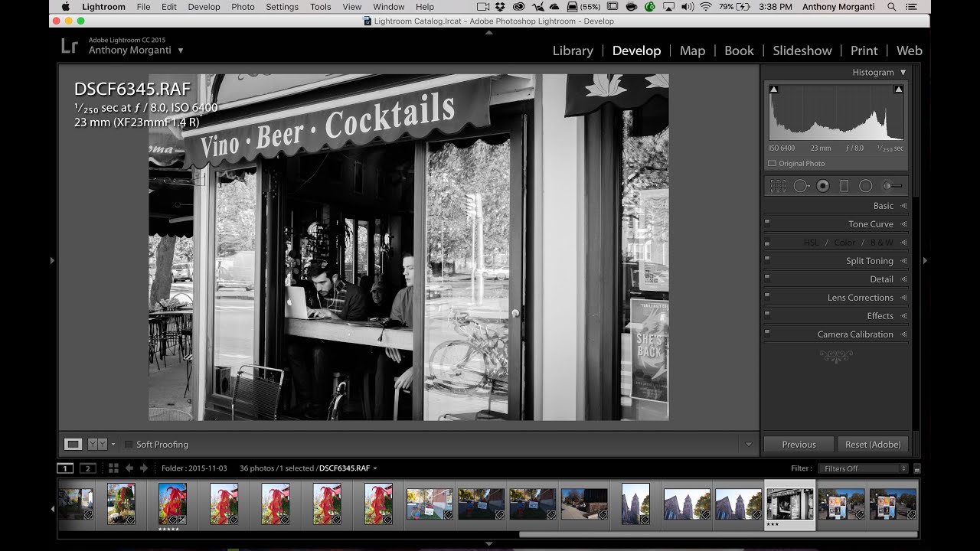Hide the right panel group arrow
980x551 pixels.
coord(925,261)
